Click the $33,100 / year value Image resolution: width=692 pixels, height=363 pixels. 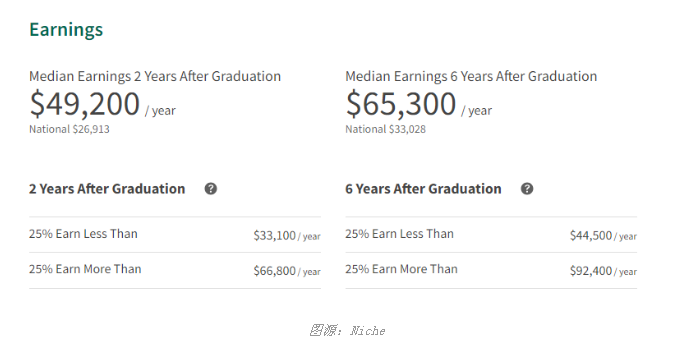(287, 236)
